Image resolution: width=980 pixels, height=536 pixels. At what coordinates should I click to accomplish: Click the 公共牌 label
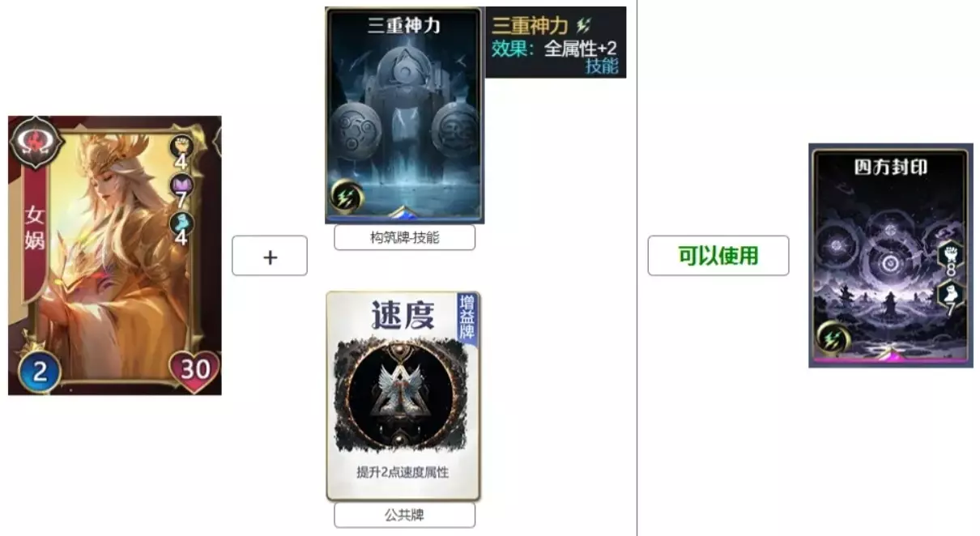coord(405,515)
